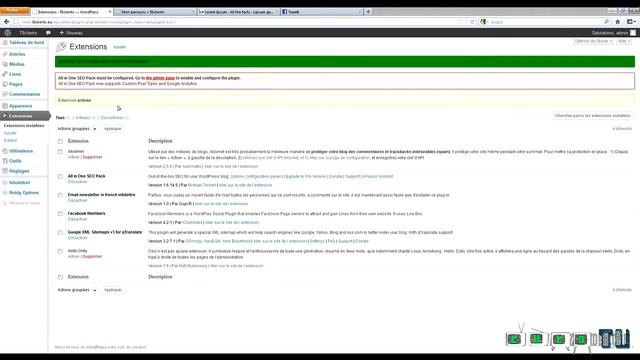
Task: Expand the Aide help dropdown
Action: tap(624, 41)
